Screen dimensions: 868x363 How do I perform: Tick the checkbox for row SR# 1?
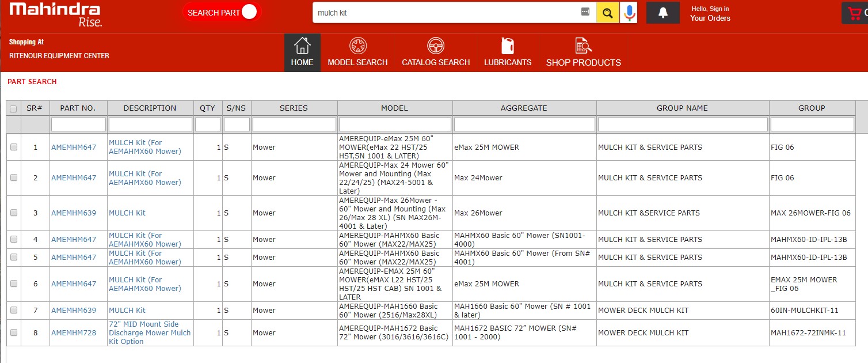click(14, 148)
